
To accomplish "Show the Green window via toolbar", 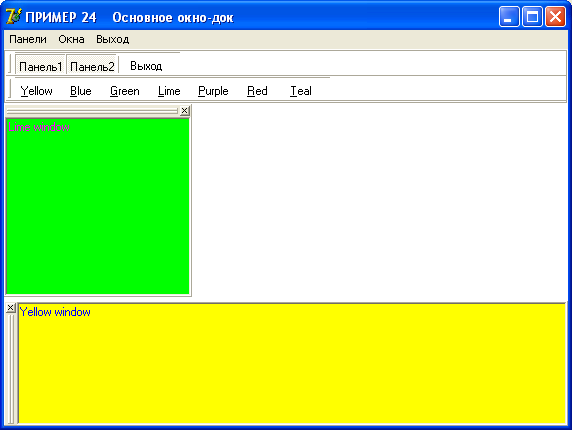I will (x=125, y=90).
